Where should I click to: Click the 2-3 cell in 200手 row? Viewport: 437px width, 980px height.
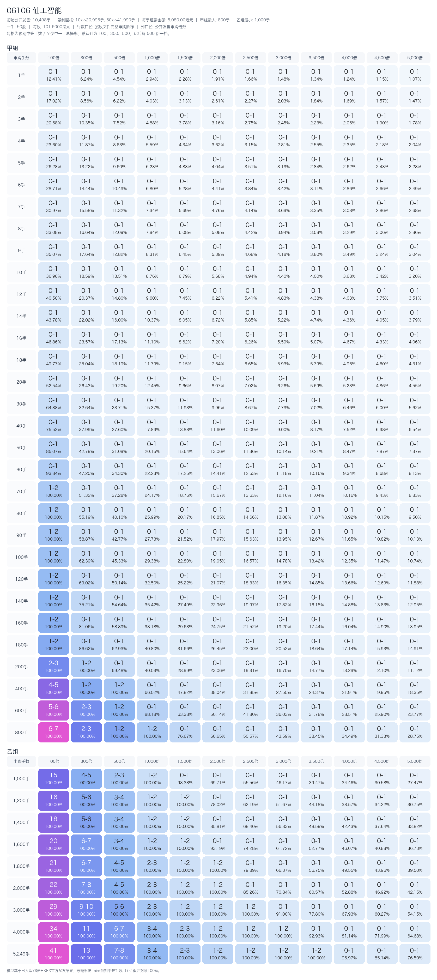pos(53,667)
